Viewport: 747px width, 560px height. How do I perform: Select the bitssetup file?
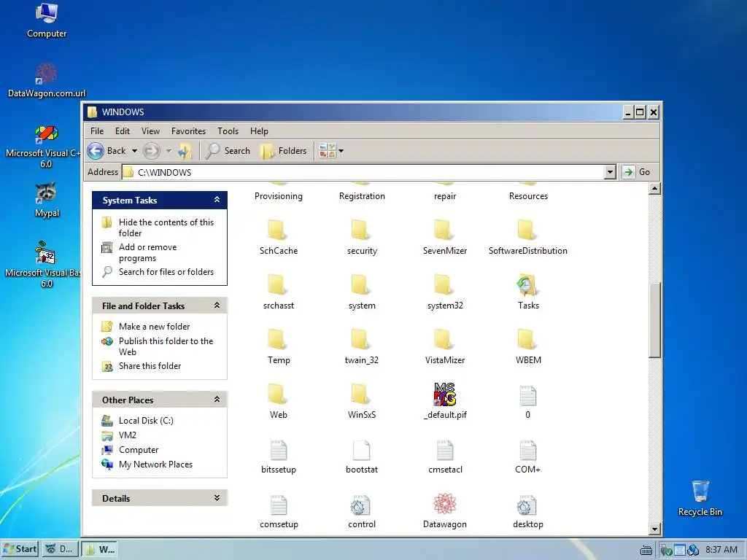[x=278, y=456]
